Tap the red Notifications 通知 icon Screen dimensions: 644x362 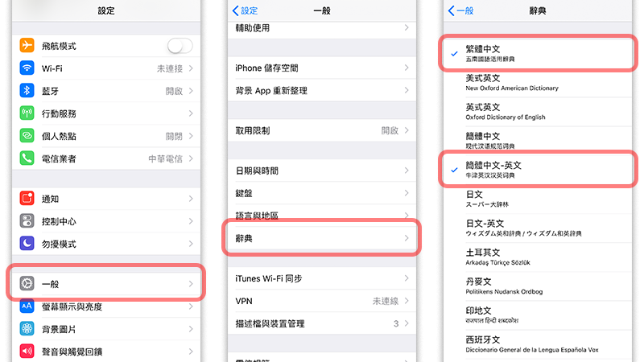click(27, 198)
